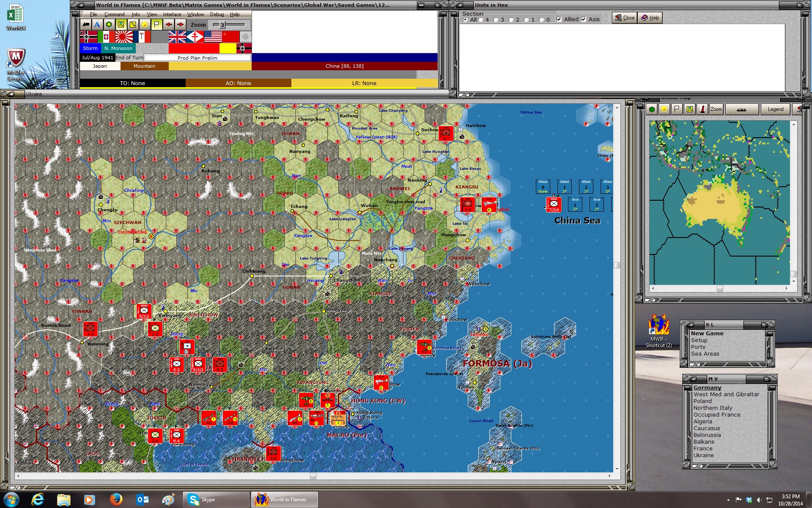Open the Debug menu
Screen dimensions: 812x508
point(217,14)
